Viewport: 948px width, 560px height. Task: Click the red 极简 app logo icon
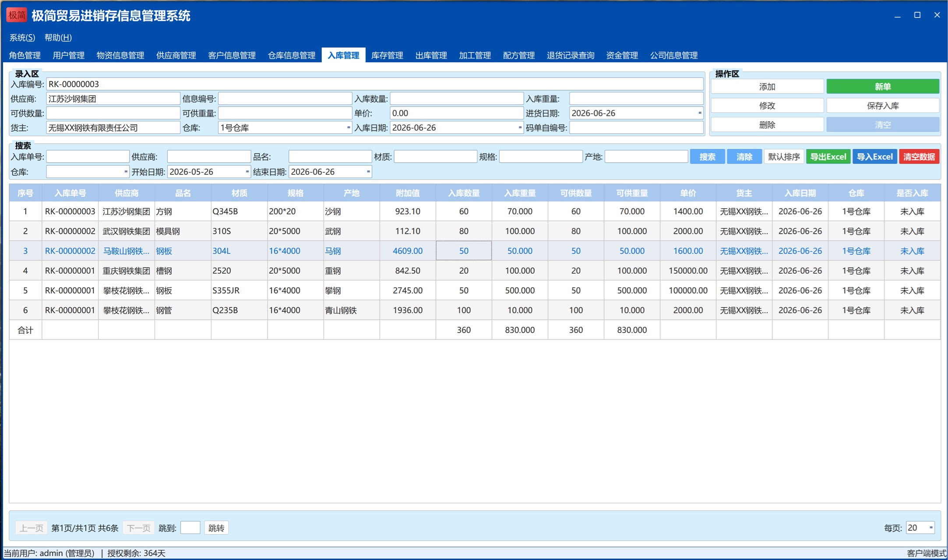pos(17,15)
